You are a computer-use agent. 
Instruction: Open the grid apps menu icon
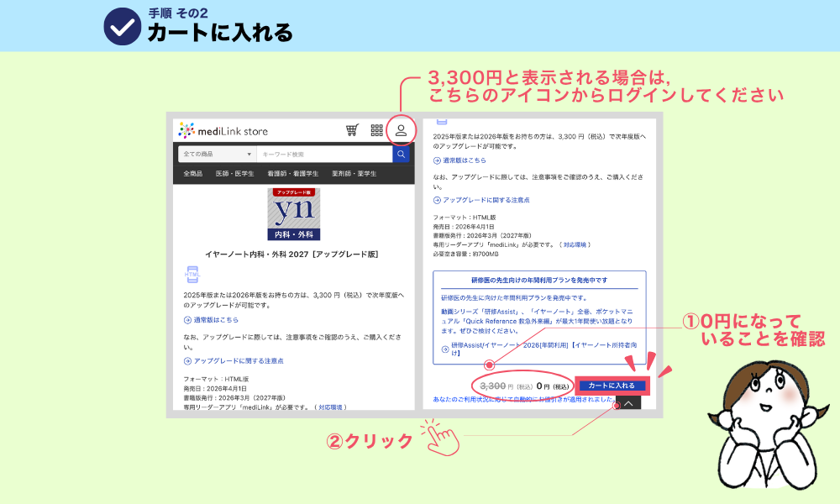point(377,130)
